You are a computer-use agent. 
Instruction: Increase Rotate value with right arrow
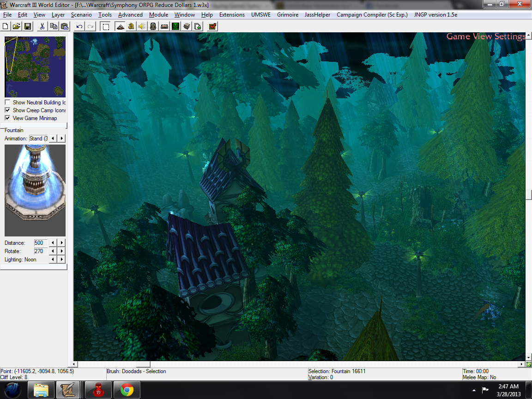(x=61, y=251)
